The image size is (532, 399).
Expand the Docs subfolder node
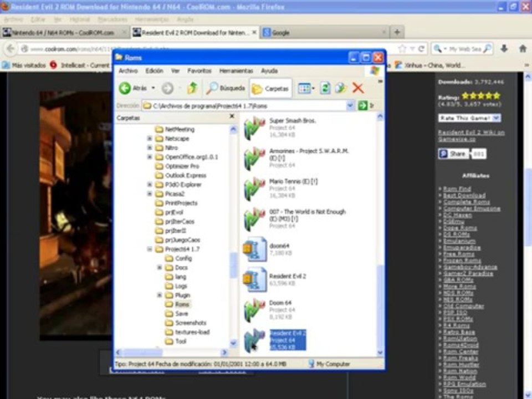(159, 267)
